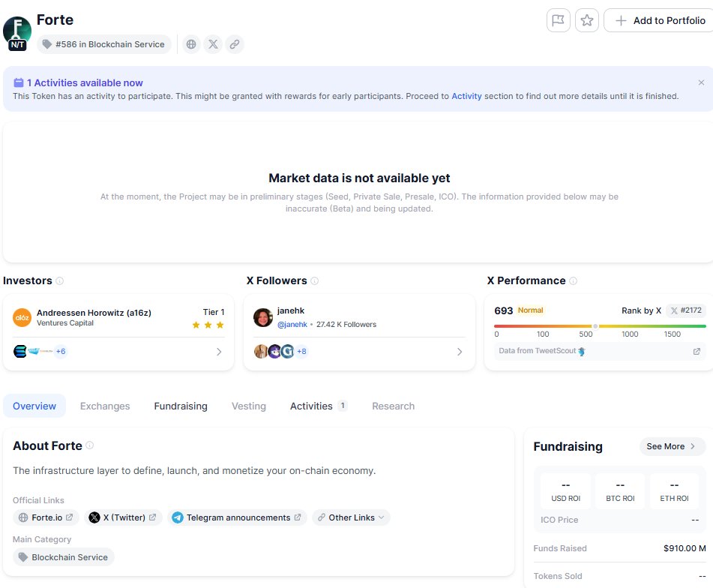Click the ETH ROI card
Screen dimensions: 713x588
coord(674,491)
